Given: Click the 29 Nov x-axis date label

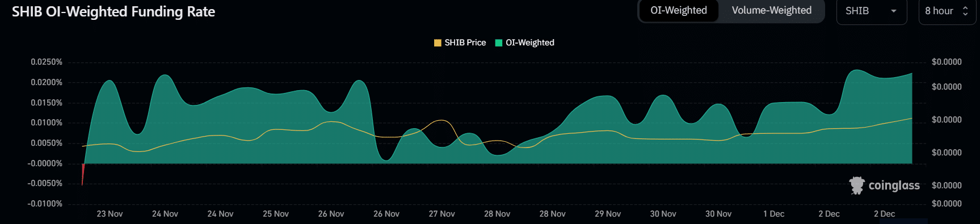Looking at the screenshot, I should pyautogui.click(x=608, y=214).
